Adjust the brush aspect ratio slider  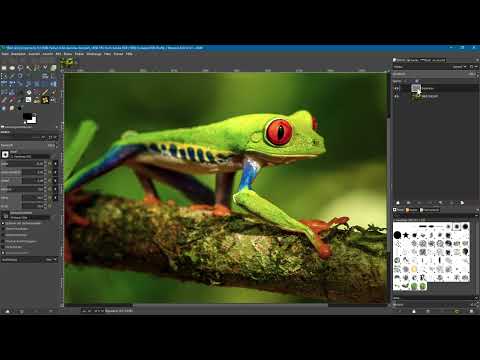(22, 172)
